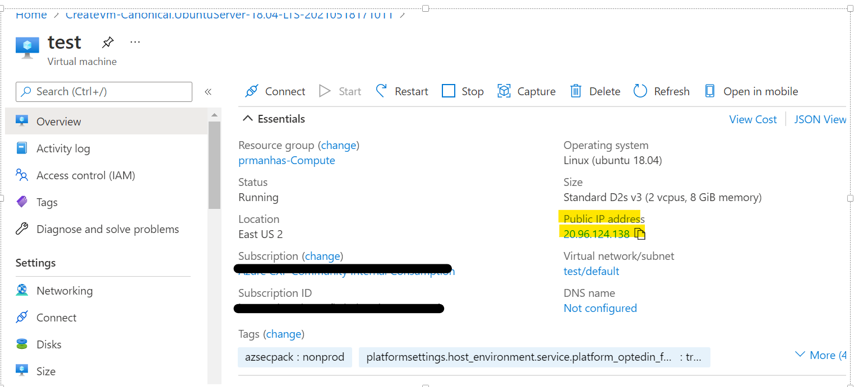Expand More tags chevron

[x=801, y=355]
